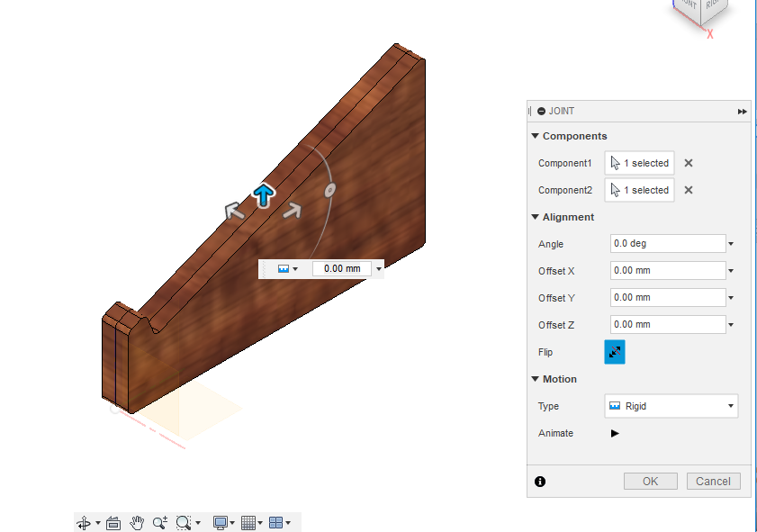The image size is (757, 532).
Task: Click the Zoom Window fit icon
Action: 184,523
